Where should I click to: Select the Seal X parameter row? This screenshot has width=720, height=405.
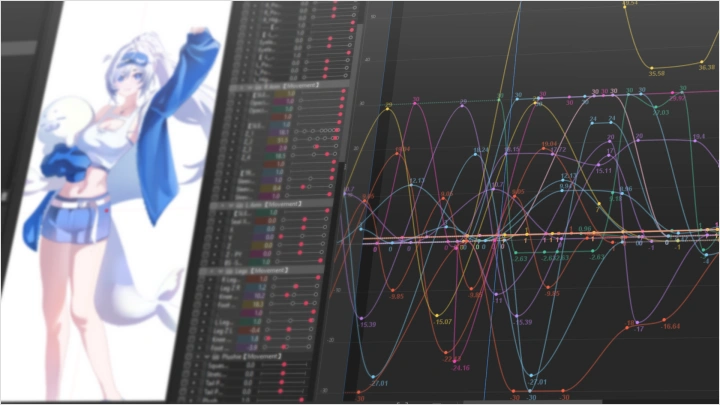point(271,221)
